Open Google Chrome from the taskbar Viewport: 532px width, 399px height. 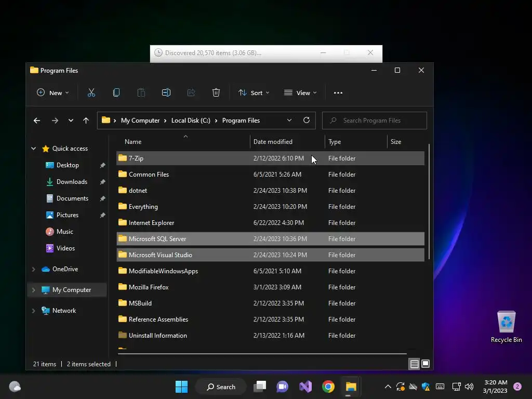point(328,387)
